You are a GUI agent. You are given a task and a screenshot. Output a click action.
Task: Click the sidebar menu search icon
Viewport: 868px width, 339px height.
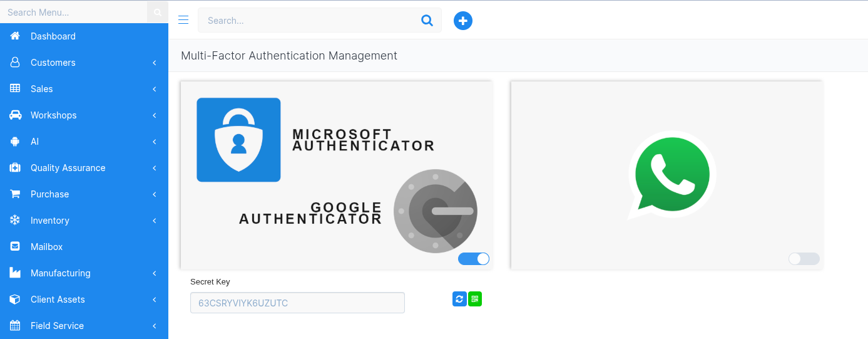[x=158, y=12]
